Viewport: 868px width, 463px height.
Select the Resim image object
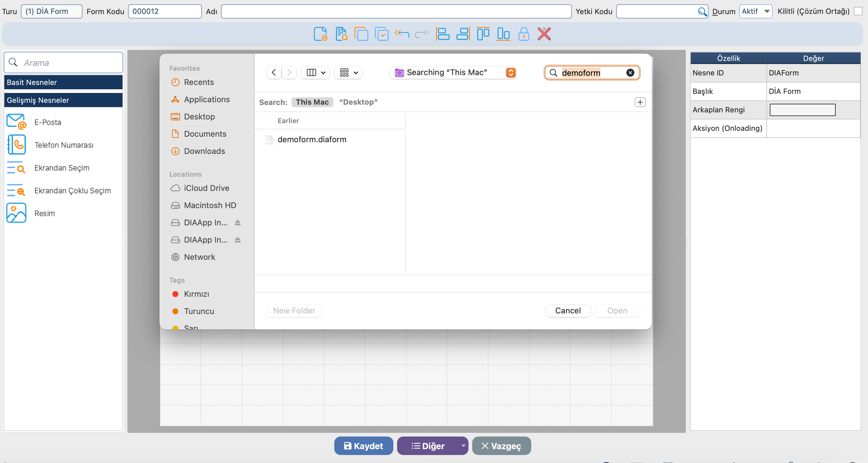pyautogui.click(x=16, y=213)
